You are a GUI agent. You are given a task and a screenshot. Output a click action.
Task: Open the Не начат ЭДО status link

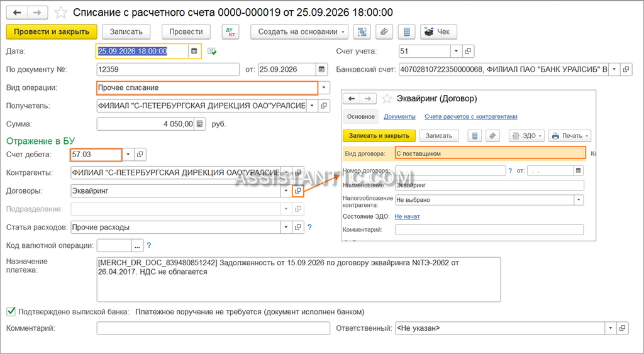tap(407, 216)
